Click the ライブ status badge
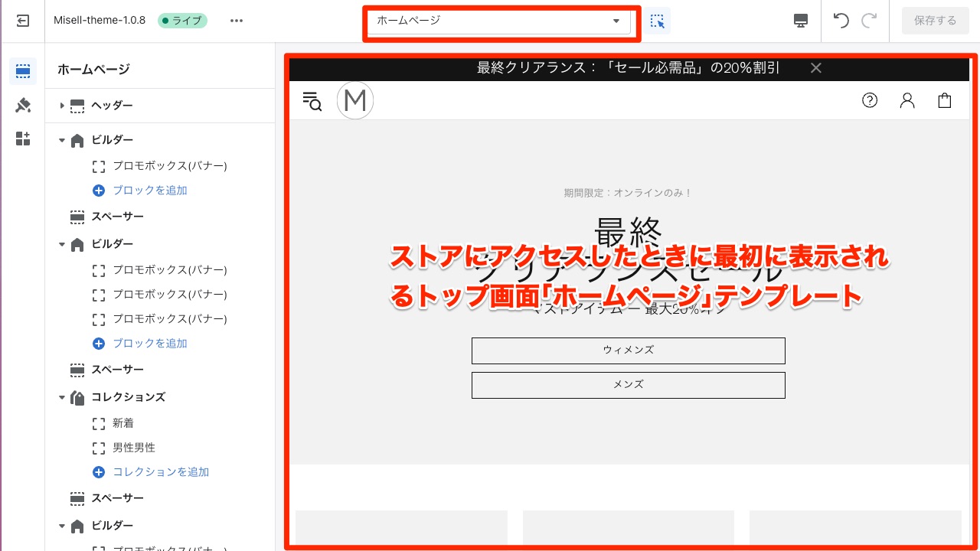 click(182, 21)
